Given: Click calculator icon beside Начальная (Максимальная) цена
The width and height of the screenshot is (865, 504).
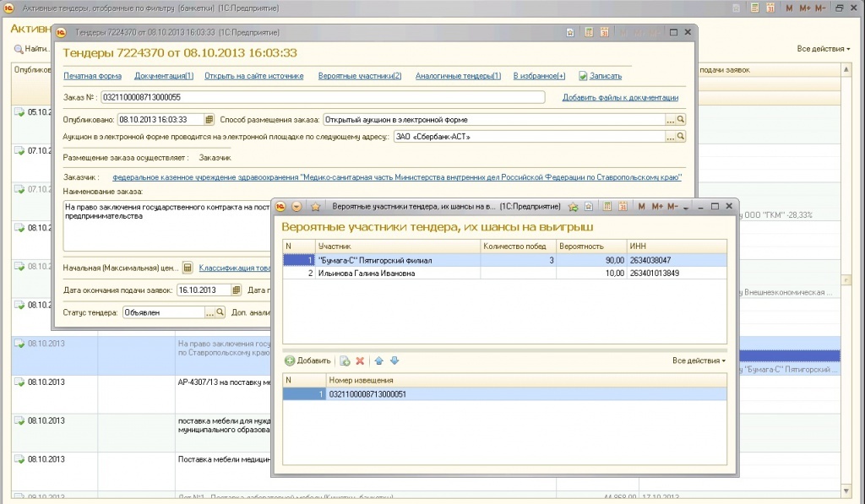Looking at the screenshot, I should point(188,268).
